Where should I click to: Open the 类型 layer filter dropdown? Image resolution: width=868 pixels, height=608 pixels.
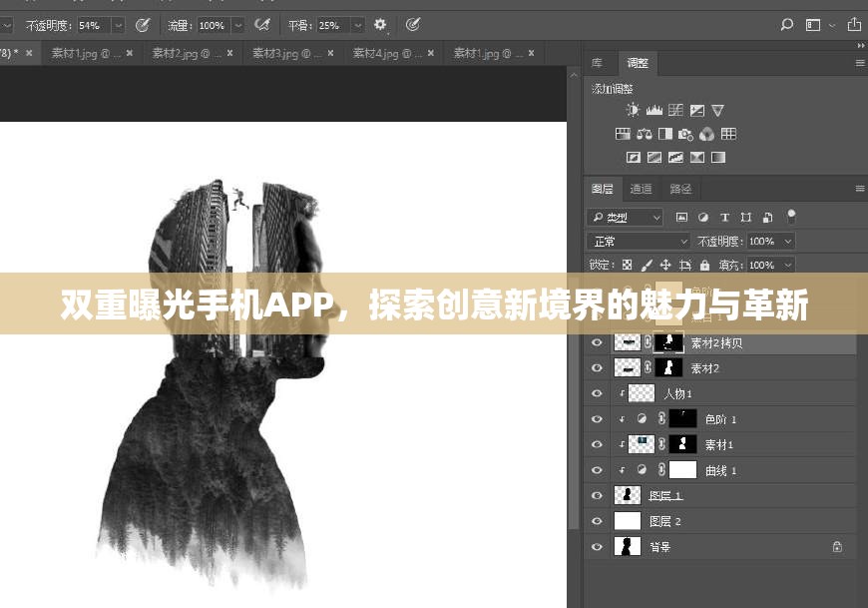[x=625, y=217]
